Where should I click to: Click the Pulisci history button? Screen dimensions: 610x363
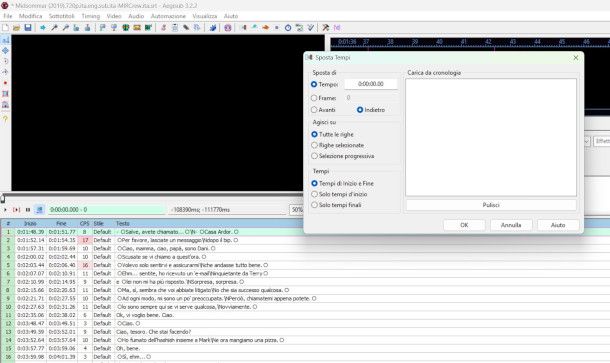pyautogui.click(x=491, y=205)
